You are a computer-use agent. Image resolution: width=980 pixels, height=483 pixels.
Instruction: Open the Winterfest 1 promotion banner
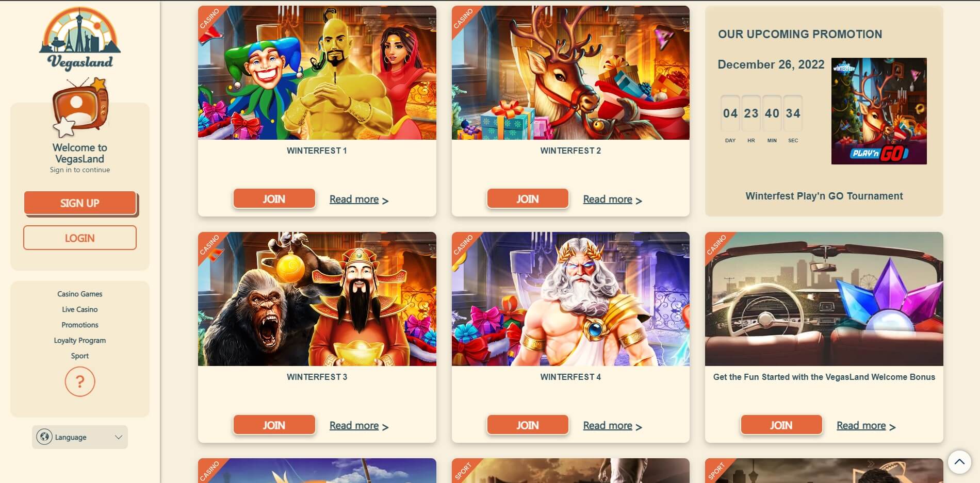317,73
